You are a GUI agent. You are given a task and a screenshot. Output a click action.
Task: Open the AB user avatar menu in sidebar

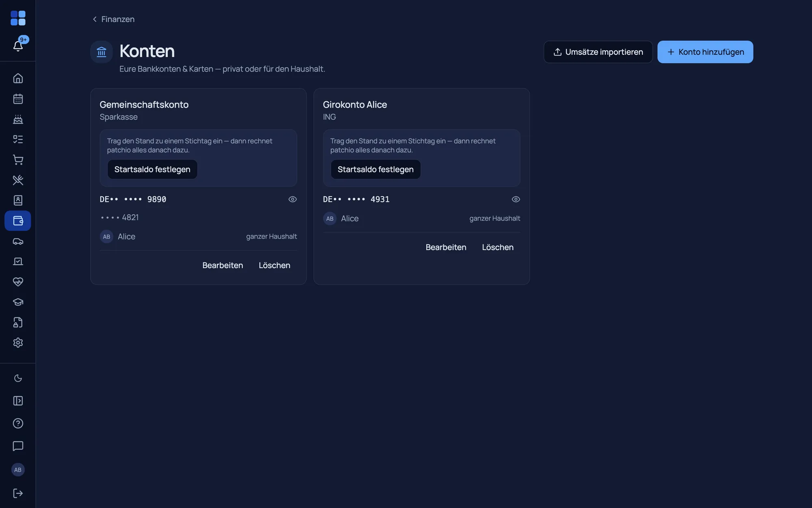[18, 470]
